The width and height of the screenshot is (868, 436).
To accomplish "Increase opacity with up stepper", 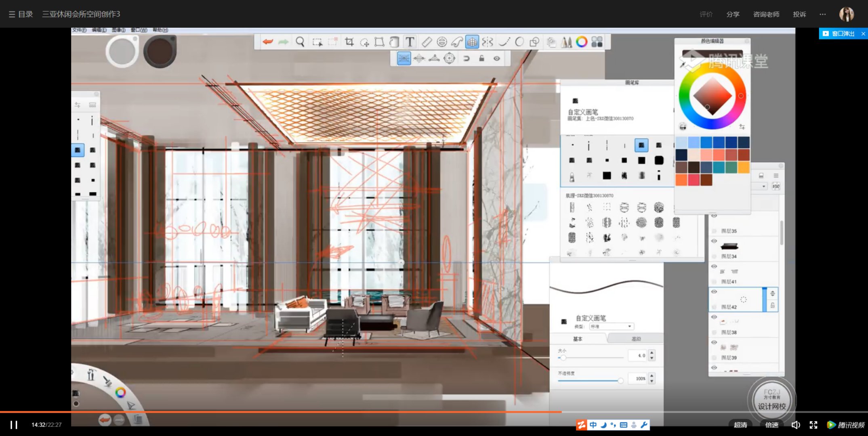I will (x=652, y=376).
